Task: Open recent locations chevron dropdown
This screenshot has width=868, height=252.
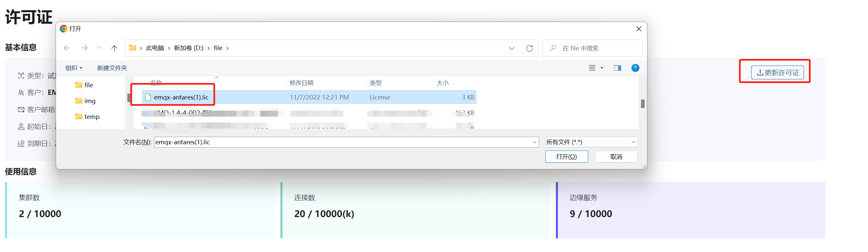Action: pos(99,48)
